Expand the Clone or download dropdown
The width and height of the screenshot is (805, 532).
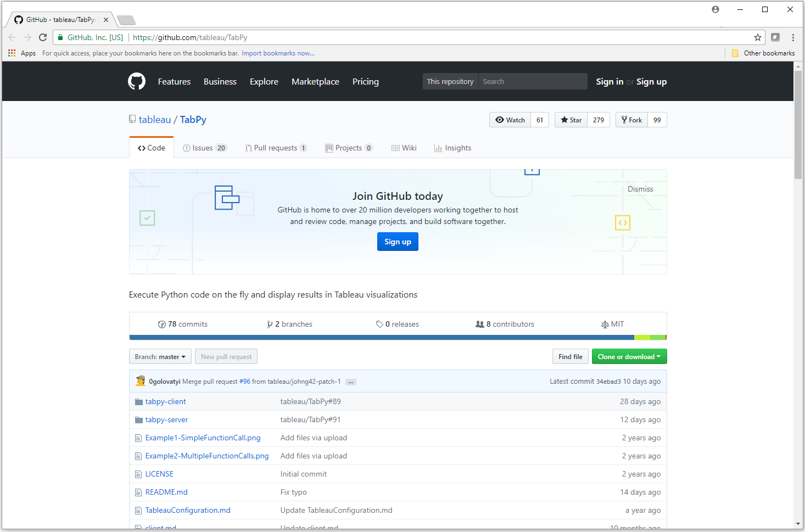point(629,356)
